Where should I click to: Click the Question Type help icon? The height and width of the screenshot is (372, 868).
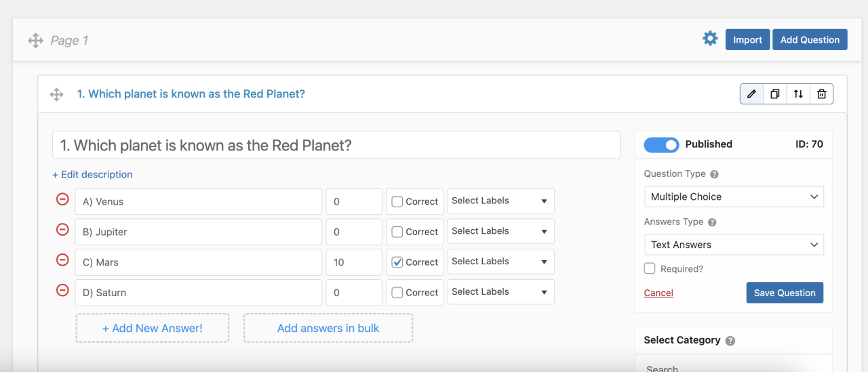(714, 174)
